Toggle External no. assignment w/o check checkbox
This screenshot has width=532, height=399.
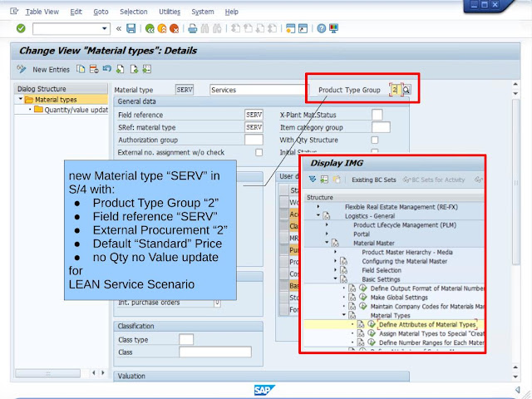coord(259,152)
